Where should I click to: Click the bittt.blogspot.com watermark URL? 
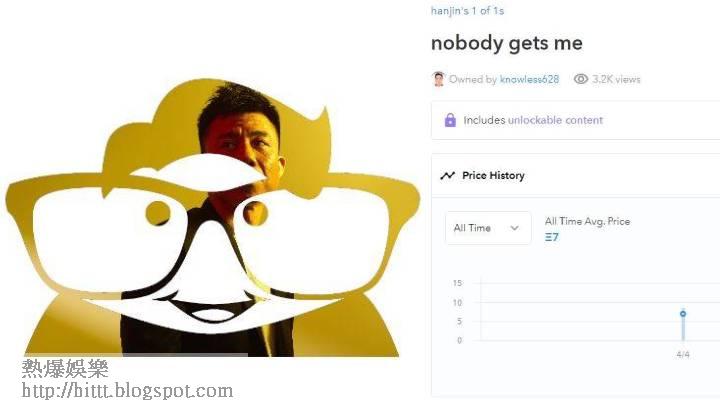pyautogui.click(x=127, y=391)
